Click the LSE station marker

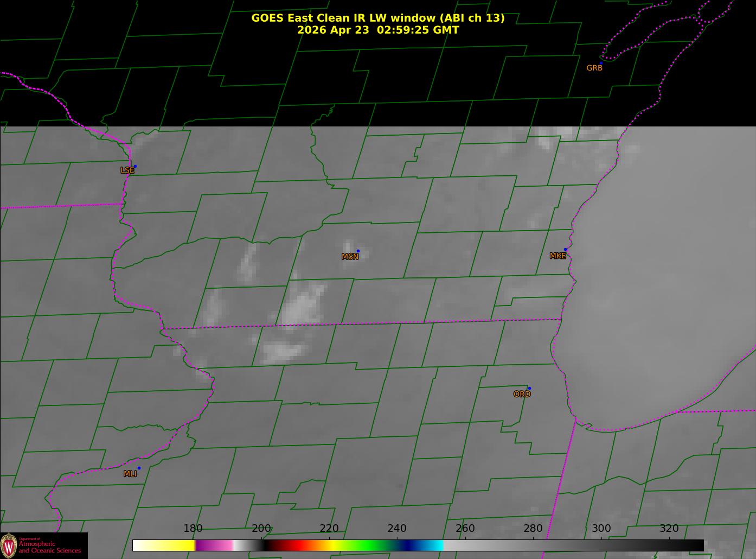point(135,166)
